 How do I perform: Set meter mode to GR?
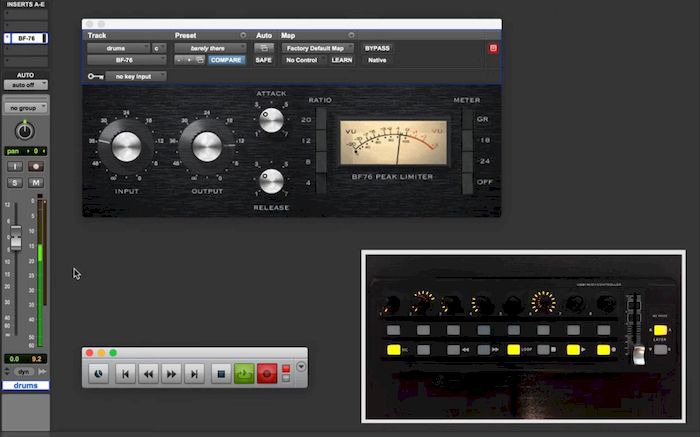pyautogui.click(x=467, y=119)
